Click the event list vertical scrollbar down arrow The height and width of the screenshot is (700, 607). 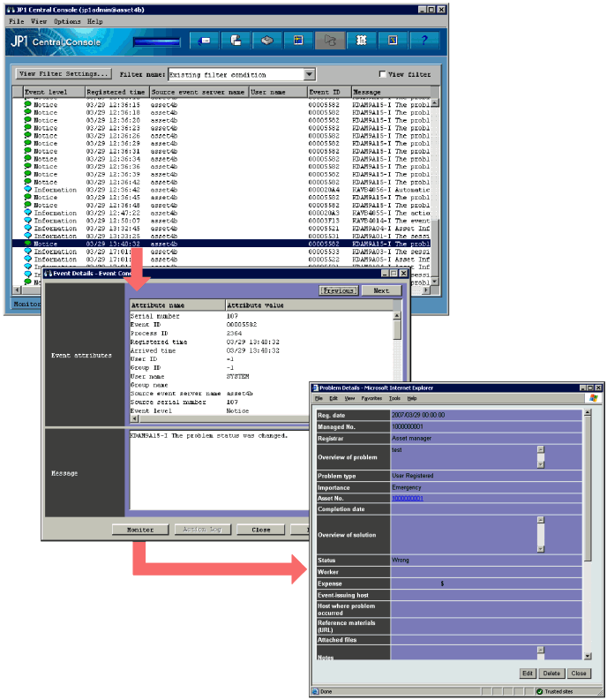435,282
